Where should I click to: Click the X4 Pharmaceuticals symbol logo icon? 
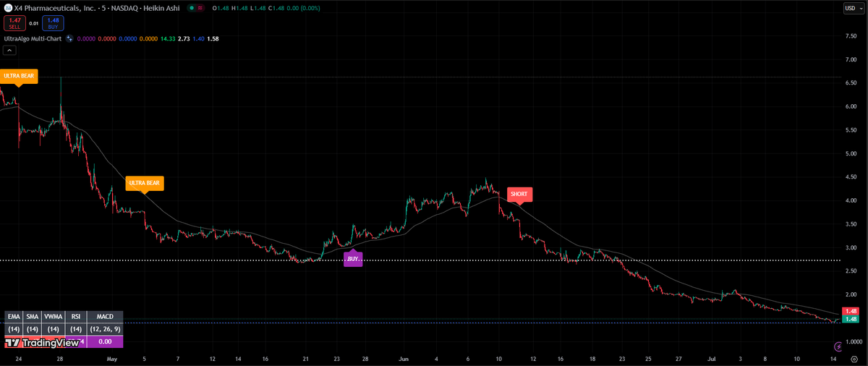tap(8, 8)
